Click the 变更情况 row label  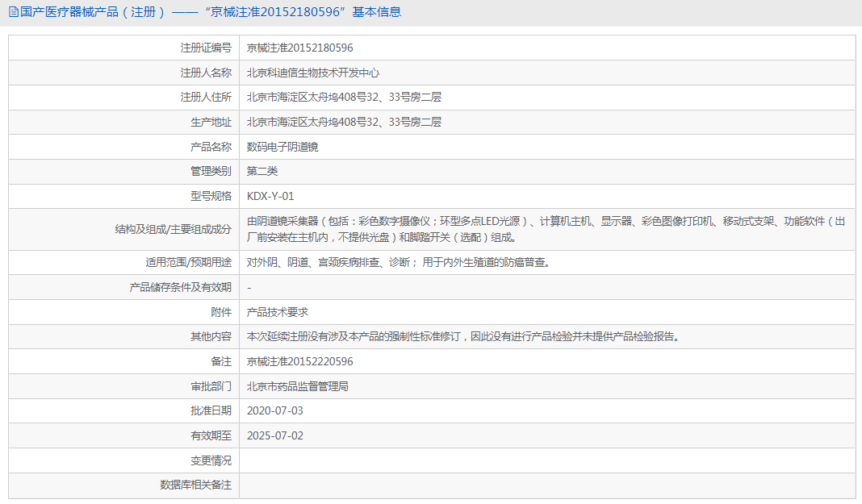click(x=205, y=460)
